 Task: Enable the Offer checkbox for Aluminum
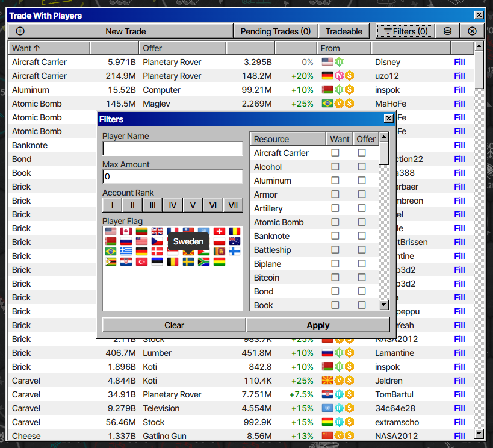(x=362, y=181)
